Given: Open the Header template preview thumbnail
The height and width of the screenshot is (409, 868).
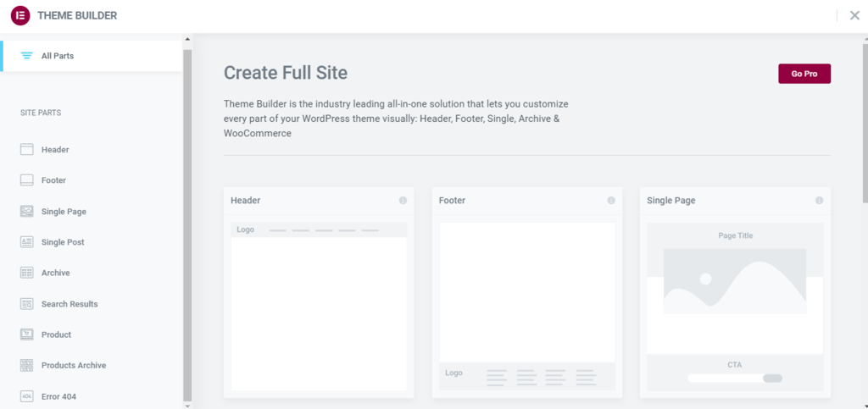Looking at the screenshot, I should 319,306.
